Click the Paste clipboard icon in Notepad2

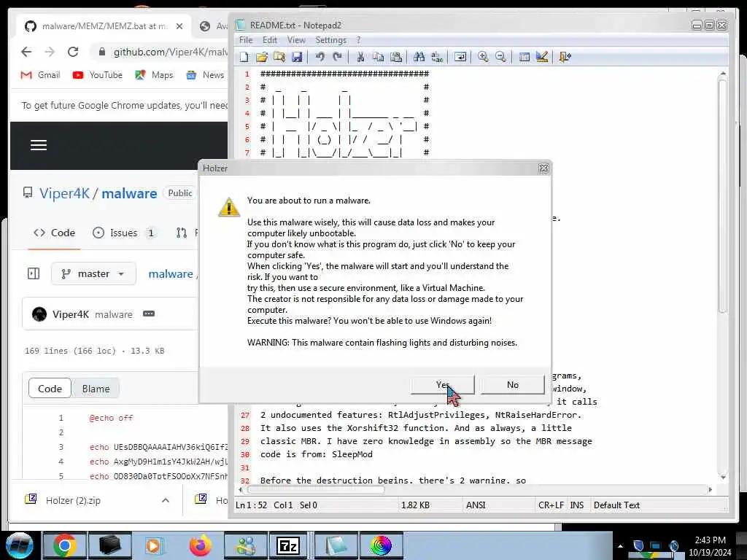tap(396, 57)
